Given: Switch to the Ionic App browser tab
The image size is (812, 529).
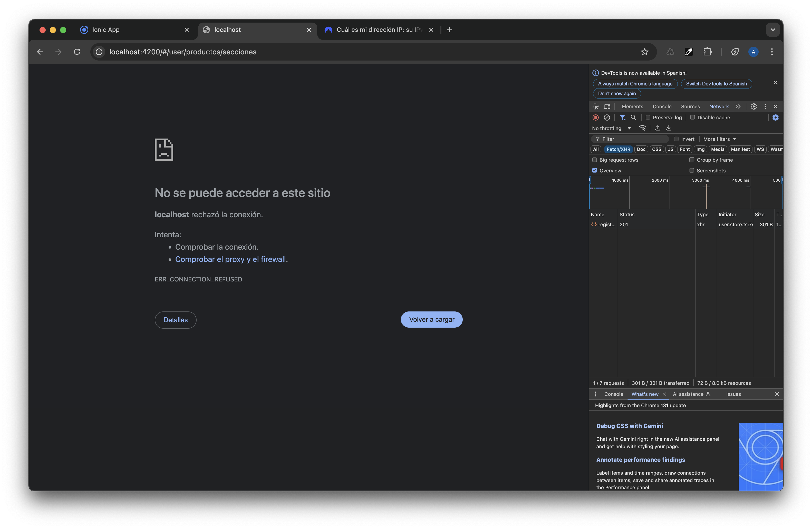Looking at the screenshot, I should pos(106,30).
